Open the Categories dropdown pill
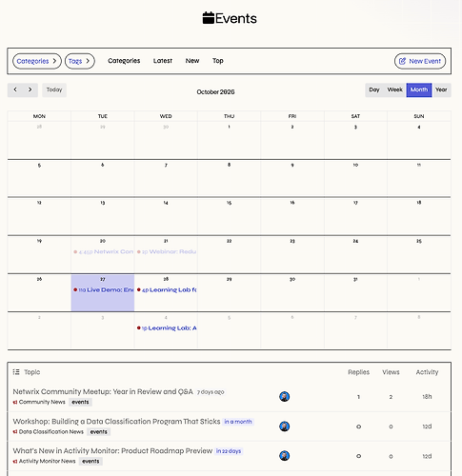The width and height of the screenshot is (462, 476). (37, 61)
